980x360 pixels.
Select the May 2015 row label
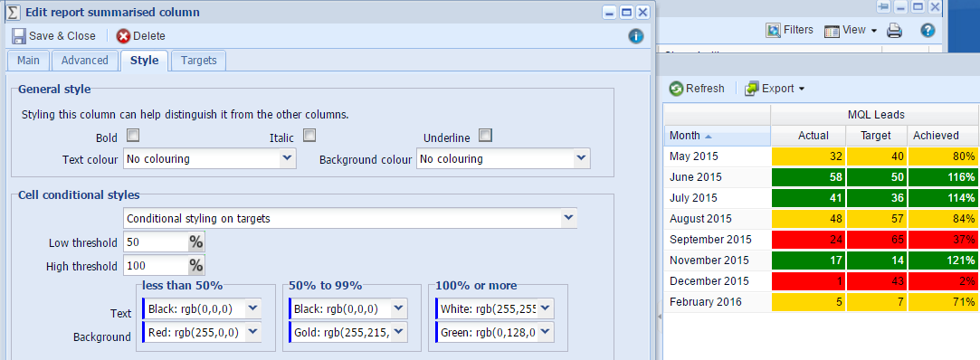694,156
